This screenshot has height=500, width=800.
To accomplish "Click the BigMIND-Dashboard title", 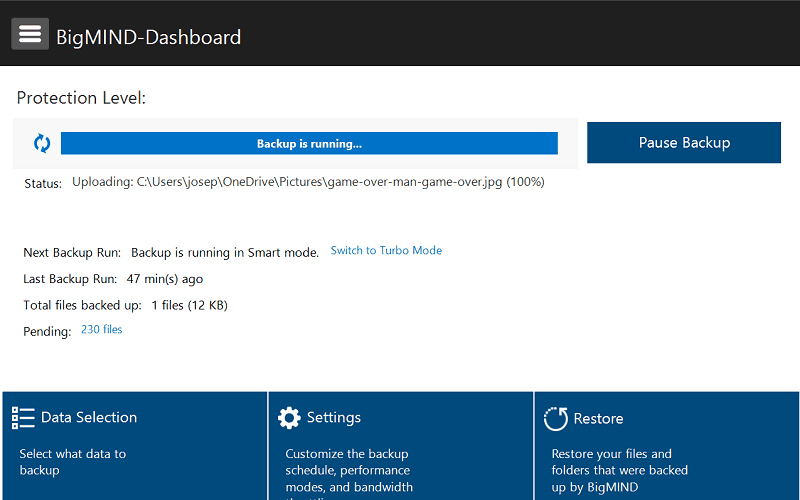I will 148,37.
